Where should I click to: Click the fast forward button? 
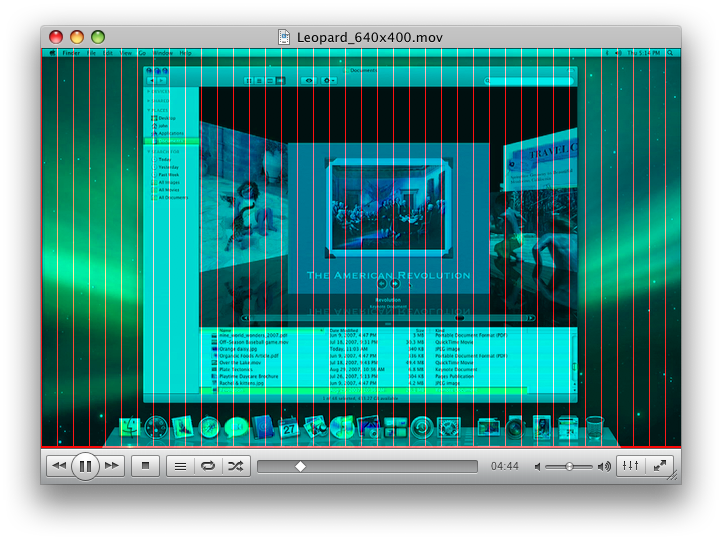click(112, 466)
